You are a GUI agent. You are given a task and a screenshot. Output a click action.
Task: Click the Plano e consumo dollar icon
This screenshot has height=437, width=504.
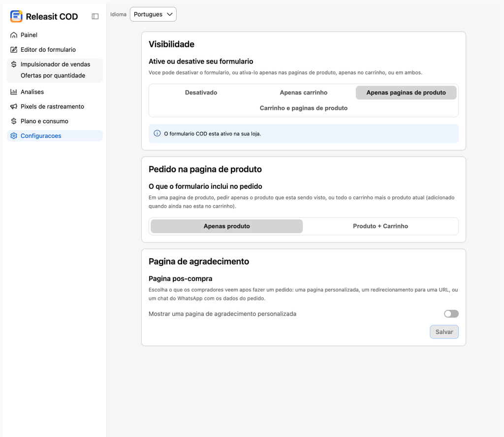click(x=13, y=121)
